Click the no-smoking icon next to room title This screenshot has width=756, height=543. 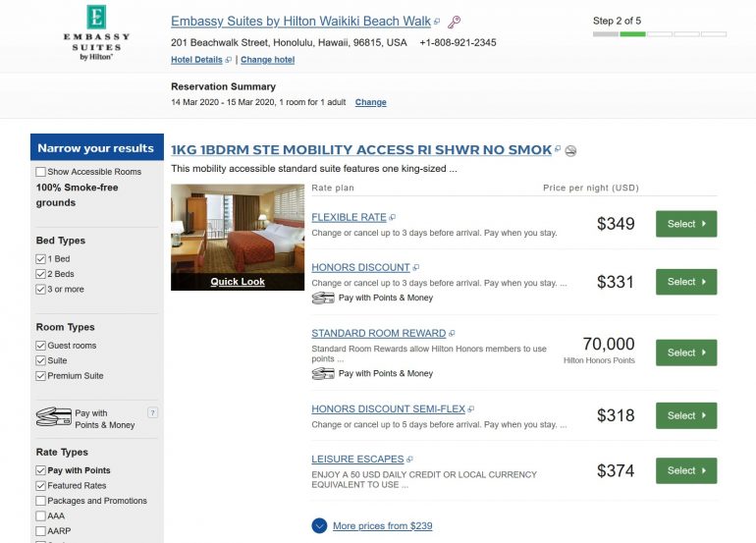click(x=571, y=150)
